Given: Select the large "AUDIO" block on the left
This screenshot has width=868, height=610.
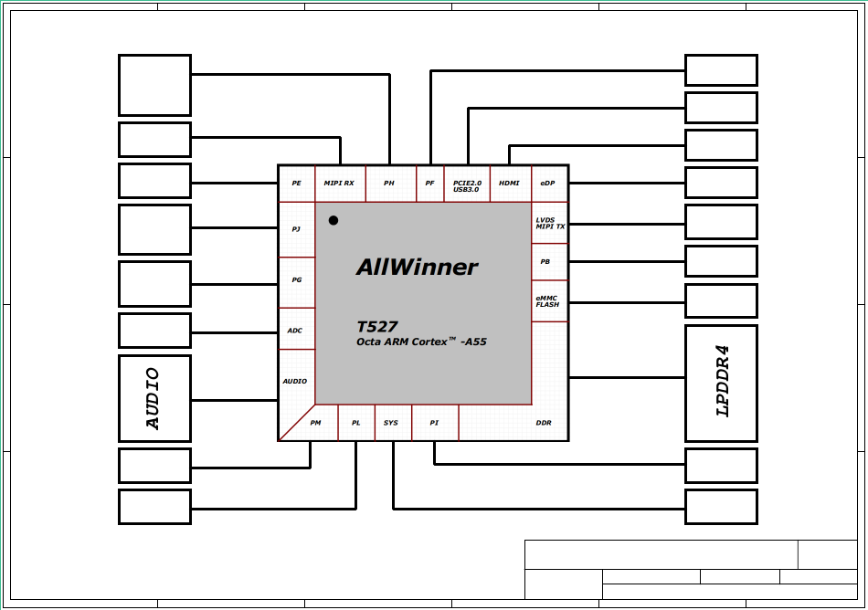Looking at the screenshot, I should click(x=155, y=399).
